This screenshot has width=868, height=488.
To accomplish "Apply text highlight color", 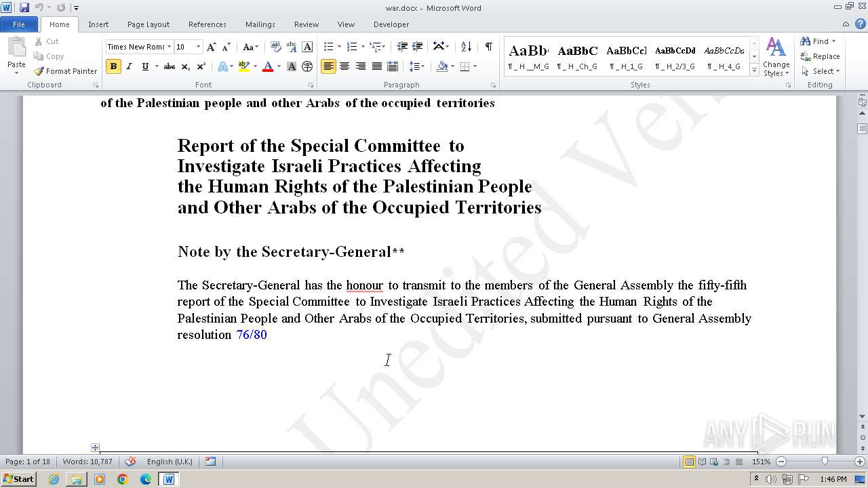I will (243, 66).
